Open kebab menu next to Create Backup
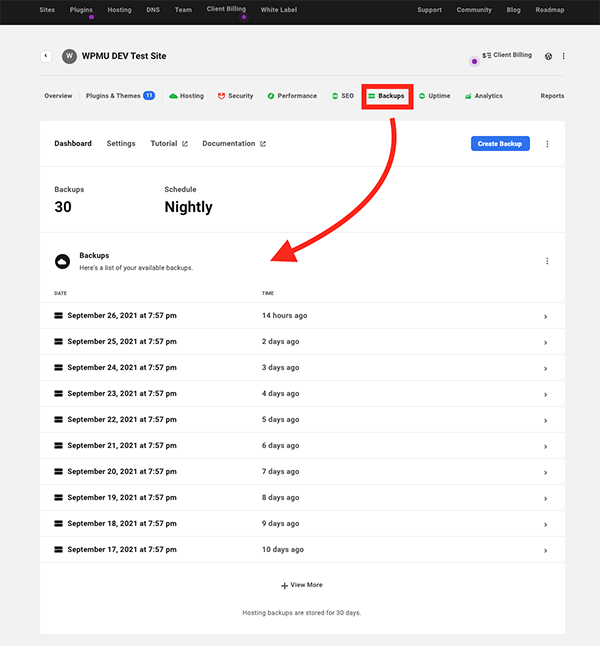Viewport: 600px width, 646px height. coord(547,144)
